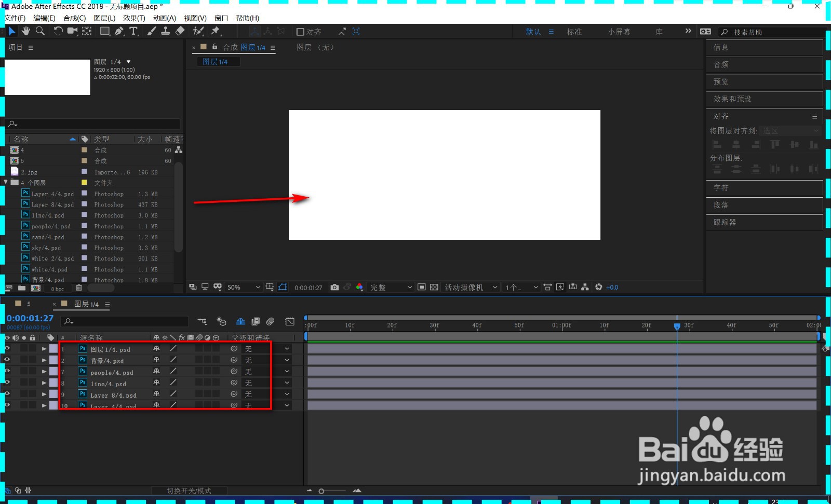Open the 活动摄像机 camera dropdown
Screen dimensions: 831x504
point(471,287)
